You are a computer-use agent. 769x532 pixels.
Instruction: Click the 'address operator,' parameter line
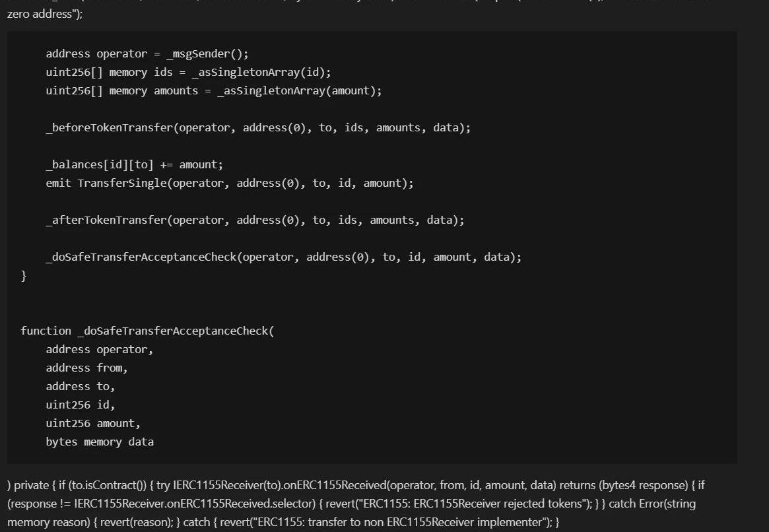(x=99, y=349)
